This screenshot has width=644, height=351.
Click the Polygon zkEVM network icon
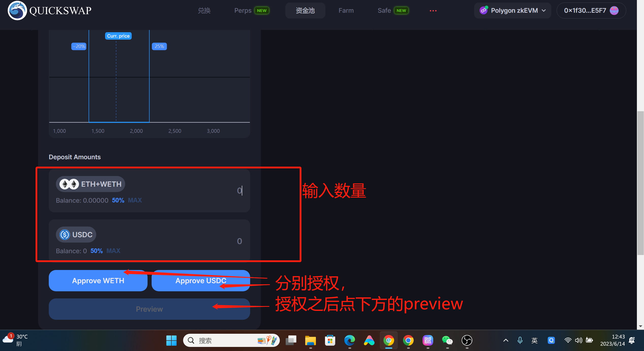pos(484,10)
